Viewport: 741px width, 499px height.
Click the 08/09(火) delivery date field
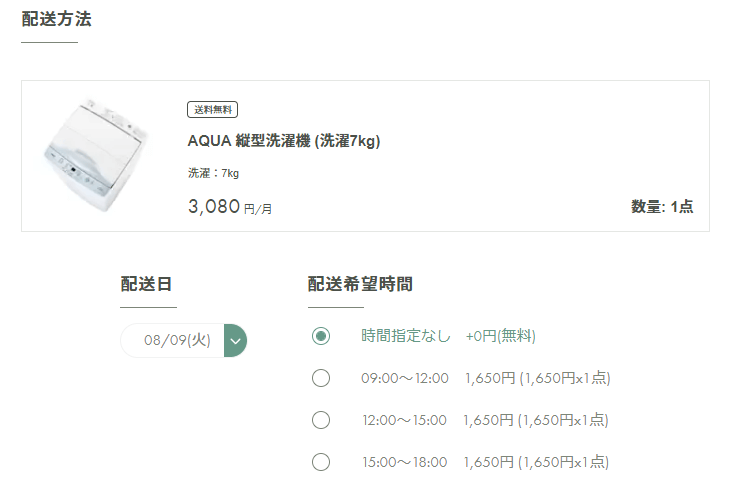(176, 340)
